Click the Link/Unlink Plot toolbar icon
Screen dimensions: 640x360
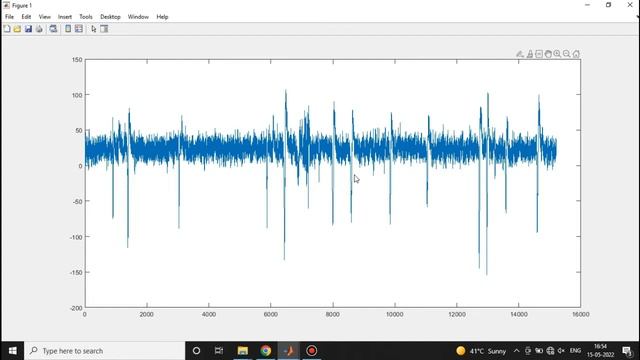pyautogui.click(x=53, y=29)
